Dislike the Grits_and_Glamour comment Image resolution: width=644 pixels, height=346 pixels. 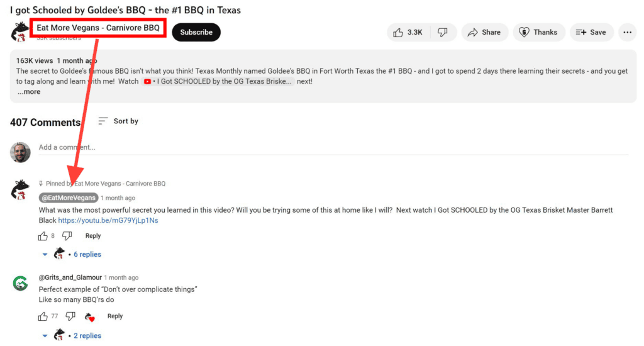click(70, 316)
